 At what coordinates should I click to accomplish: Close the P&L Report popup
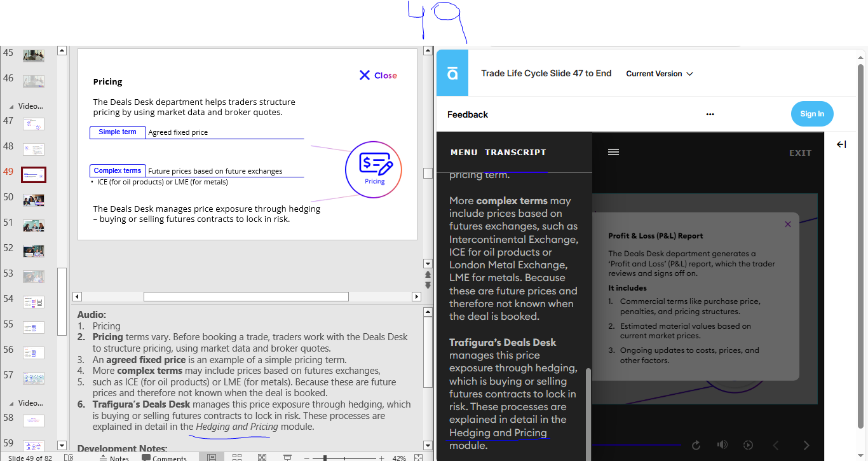point(787,224)
